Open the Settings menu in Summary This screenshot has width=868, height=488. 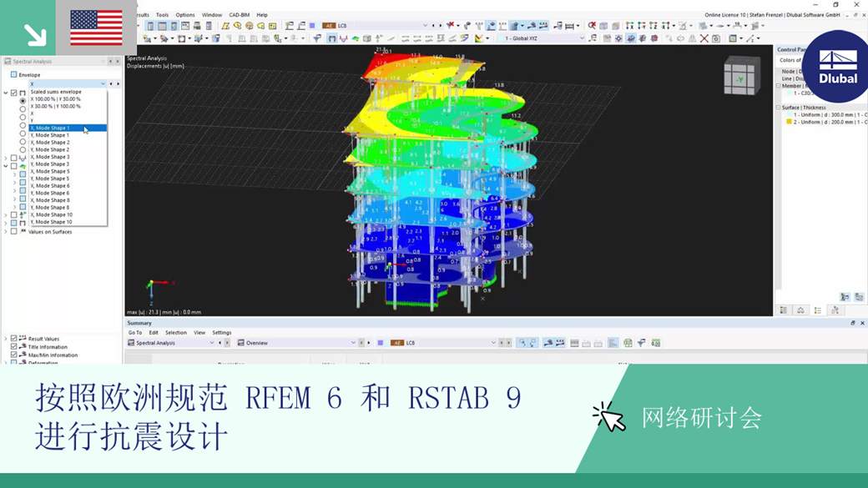[x=221, y=333]
